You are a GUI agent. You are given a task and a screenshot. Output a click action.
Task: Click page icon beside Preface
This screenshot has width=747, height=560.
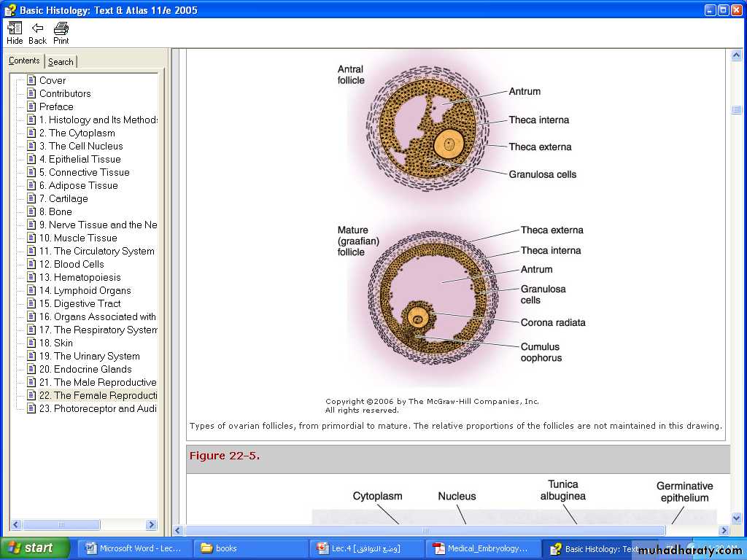(31, 106)
